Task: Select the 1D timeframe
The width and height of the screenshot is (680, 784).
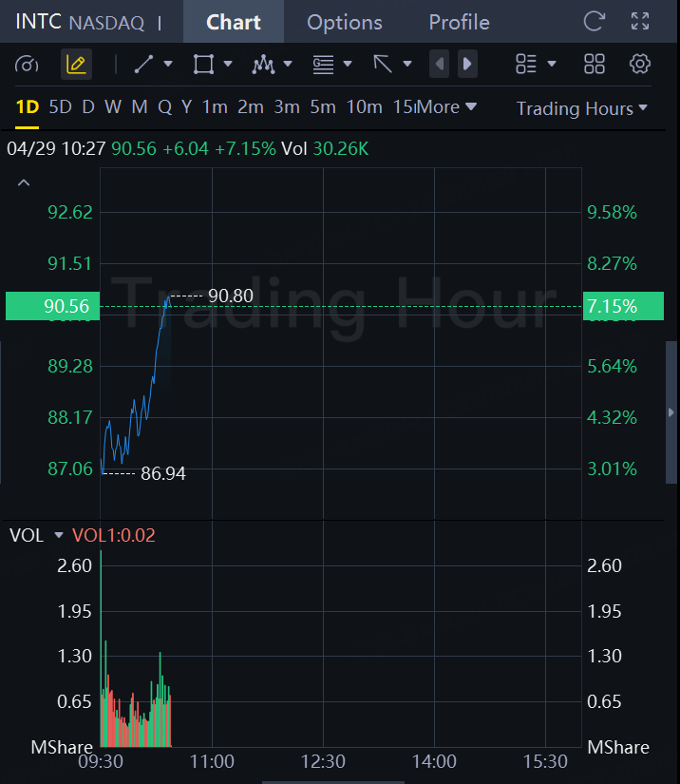Action: coord(28,107)
